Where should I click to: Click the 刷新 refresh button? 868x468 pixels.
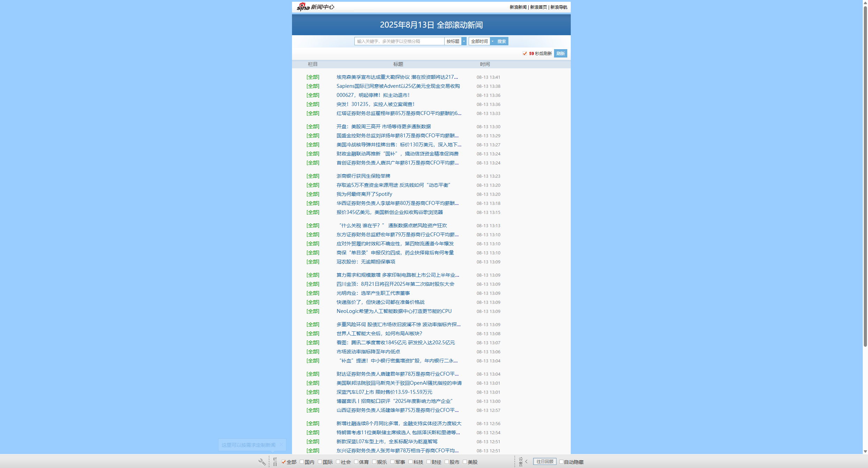click(x=561, y=53)
